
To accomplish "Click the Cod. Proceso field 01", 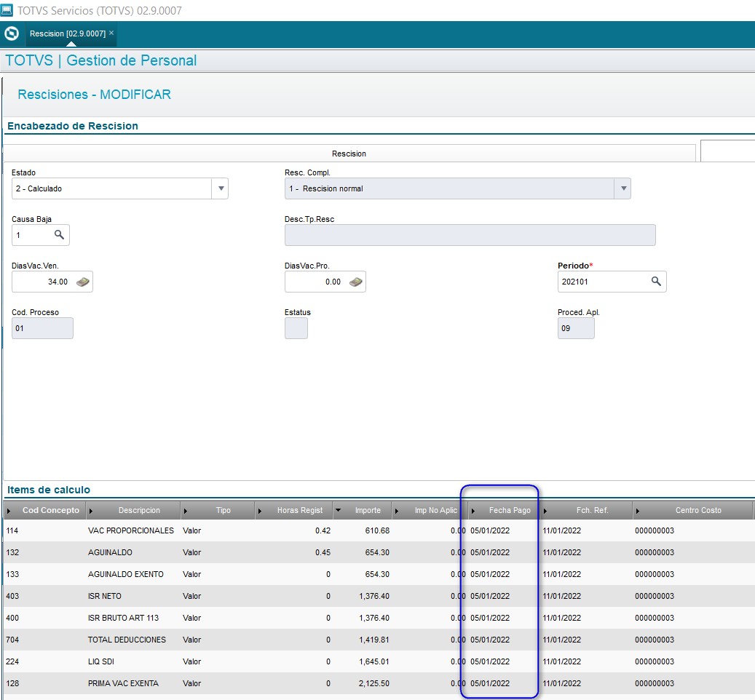I will click(42, 328).
